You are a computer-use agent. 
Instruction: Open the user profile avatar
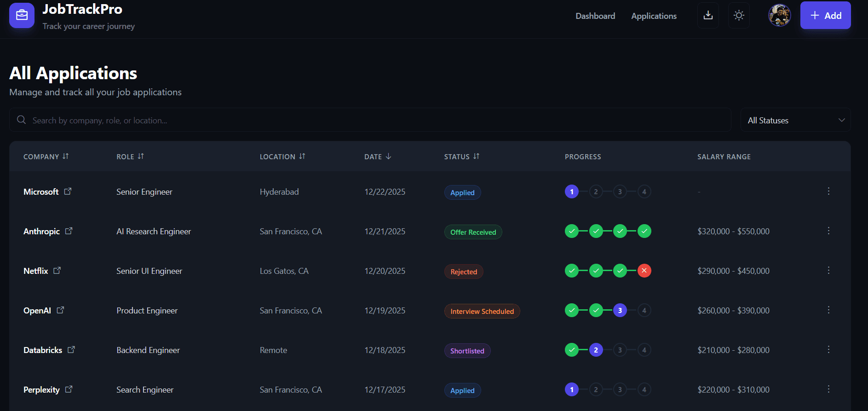[x=780, y=15]
